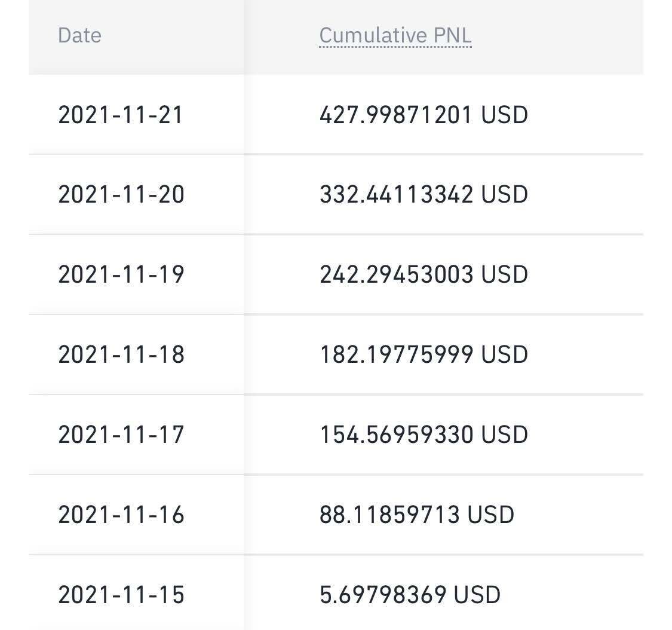Screen dimensions: 672x630
Task: Click the PNL value 154.56959330 USD
Action: [424, 435]
